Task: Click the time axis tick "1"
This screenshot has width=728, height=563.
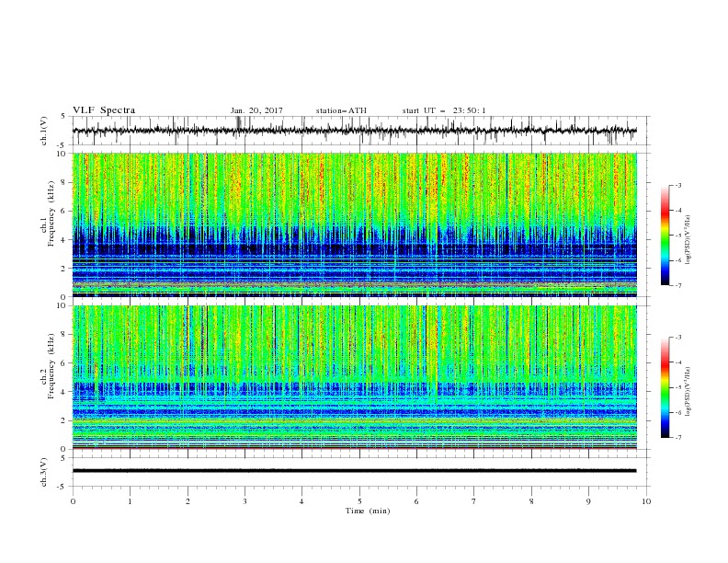Action: pos(130,501)
